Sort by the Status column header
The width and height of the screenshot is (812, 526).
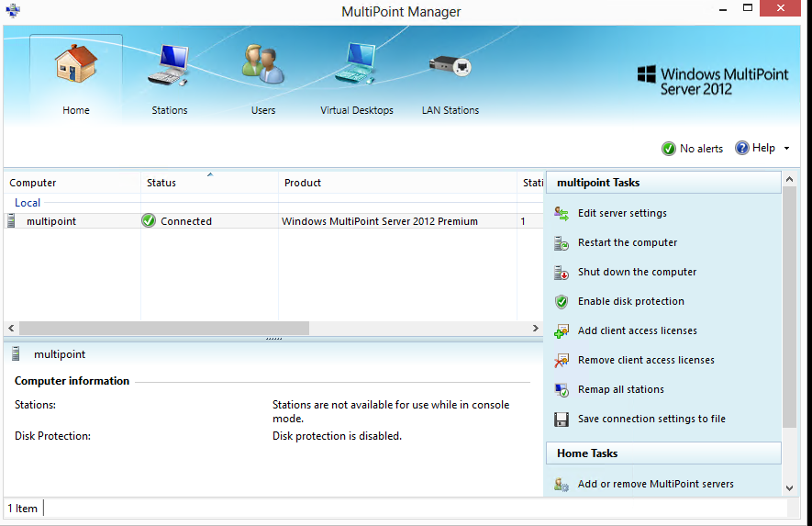tap(209, 183)
